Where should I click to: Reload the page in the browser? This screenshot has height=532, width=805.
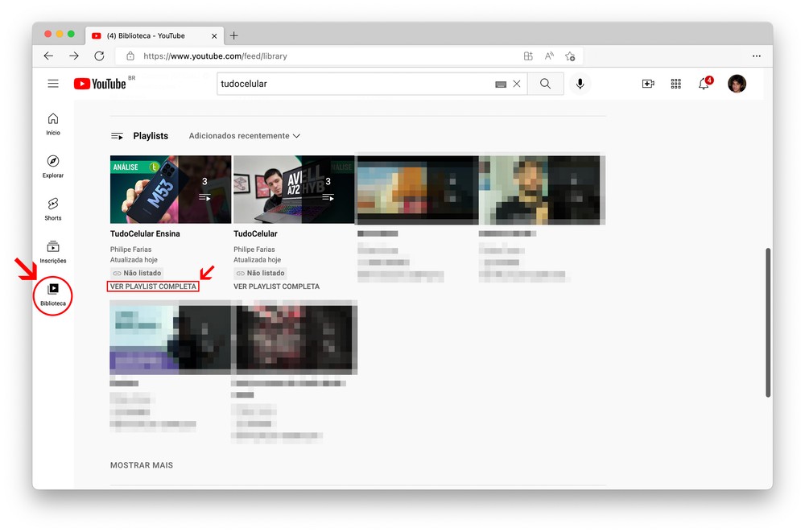tap(99, 56)
